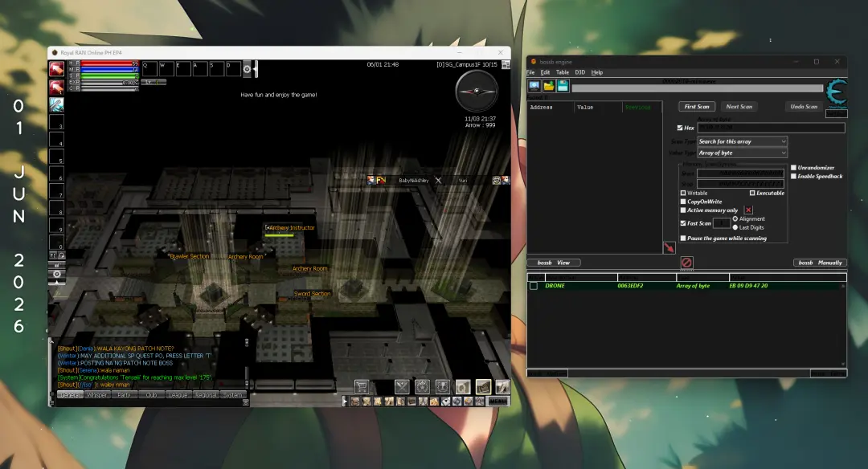Activate the DRONE entry checkbox
The height and width of the screenshot is (469, 868).
(x=534, y=286)
